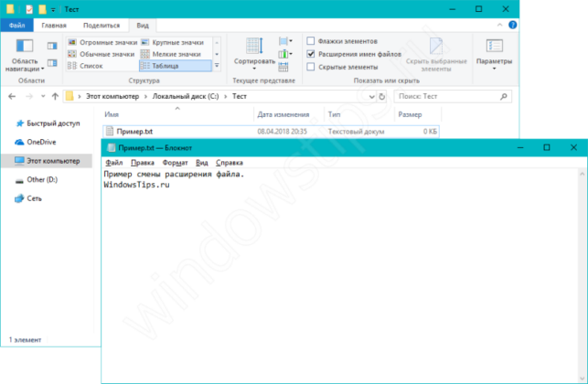Image resolution: width=588 pixels, height=384 pixels.
Task: Select Список layout
Action: pyautogui.click(x=85, y=66)
